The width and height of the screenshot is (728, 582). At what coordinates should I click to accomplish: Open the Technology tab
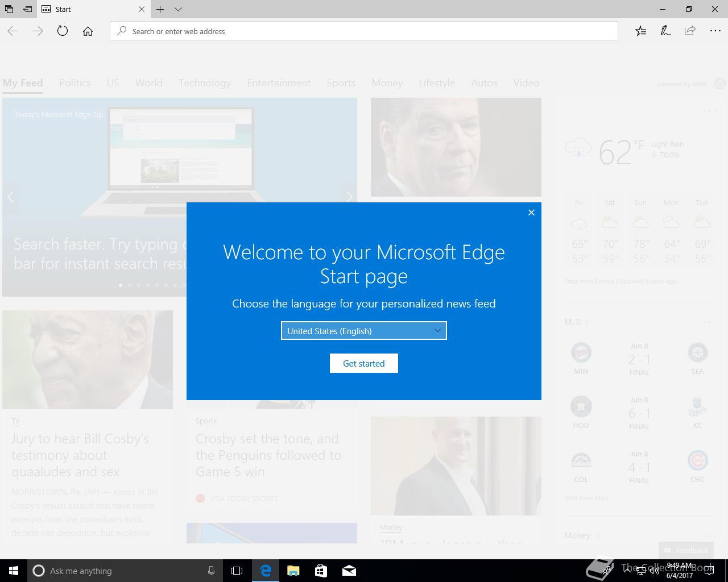[205, 83]
